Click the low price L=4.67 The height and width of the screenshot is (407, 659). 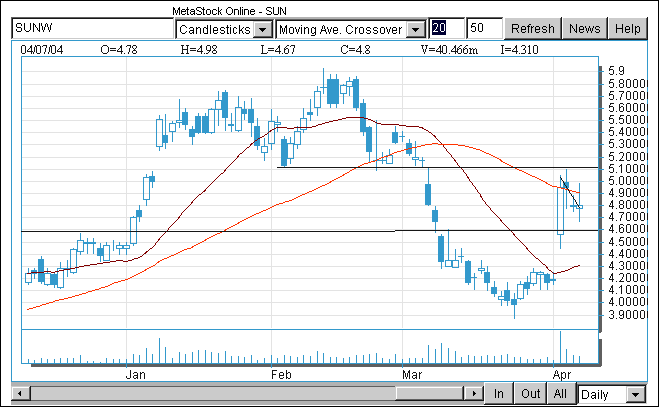(278, 50)
